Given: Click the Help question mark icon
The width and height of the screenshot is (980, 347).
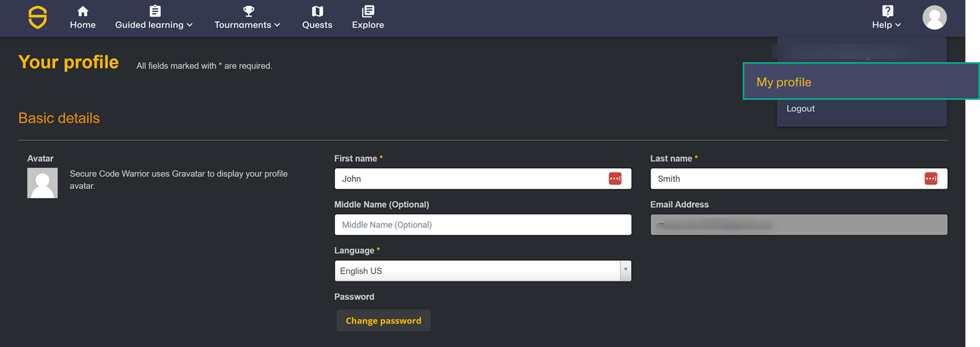Looking at the screenshot, I should 887,11.
